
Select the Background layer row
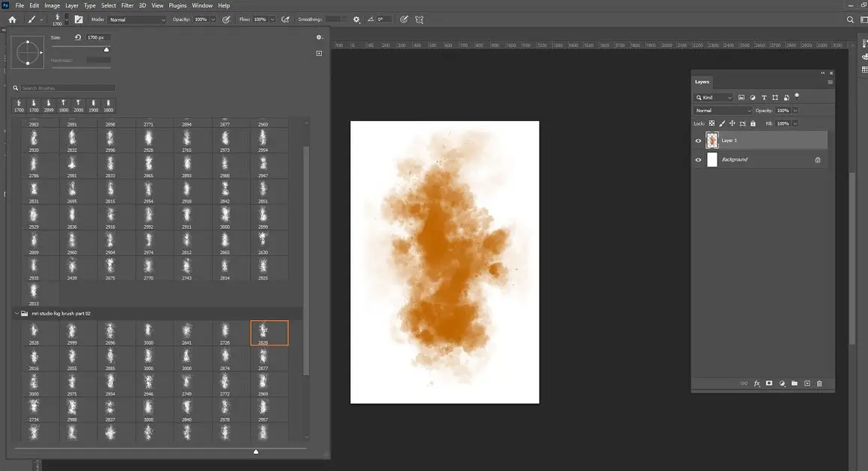(759, 160)
